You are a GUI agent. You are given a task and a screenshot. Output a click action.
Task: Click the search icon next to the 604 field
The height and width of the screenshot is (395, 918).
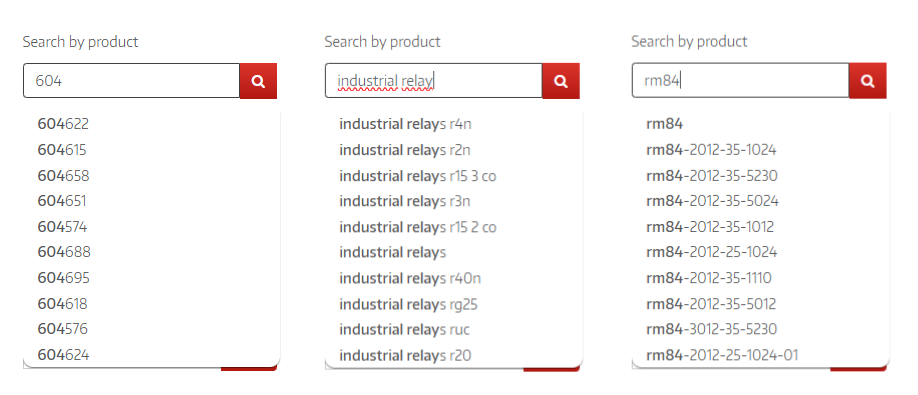coord(258,81)
